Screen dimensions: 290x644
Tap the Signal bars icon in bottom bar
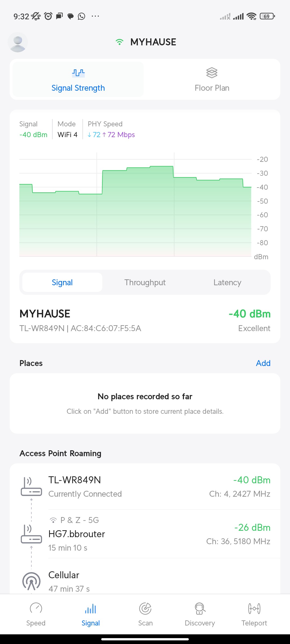click(x=90, y=608)
